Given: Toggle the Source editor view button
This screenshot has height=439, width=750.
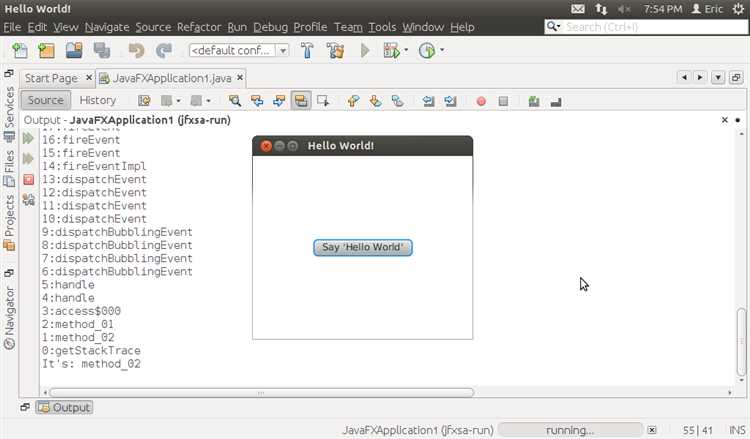Looking at the screenshot, I should pyautogui.click(x=46, y=100).
